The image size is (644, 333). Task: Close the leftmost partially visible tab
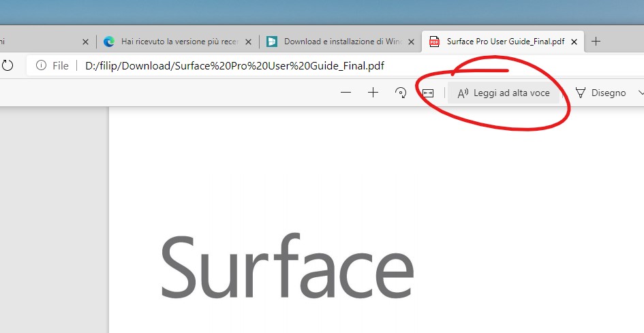pos(85,42)
